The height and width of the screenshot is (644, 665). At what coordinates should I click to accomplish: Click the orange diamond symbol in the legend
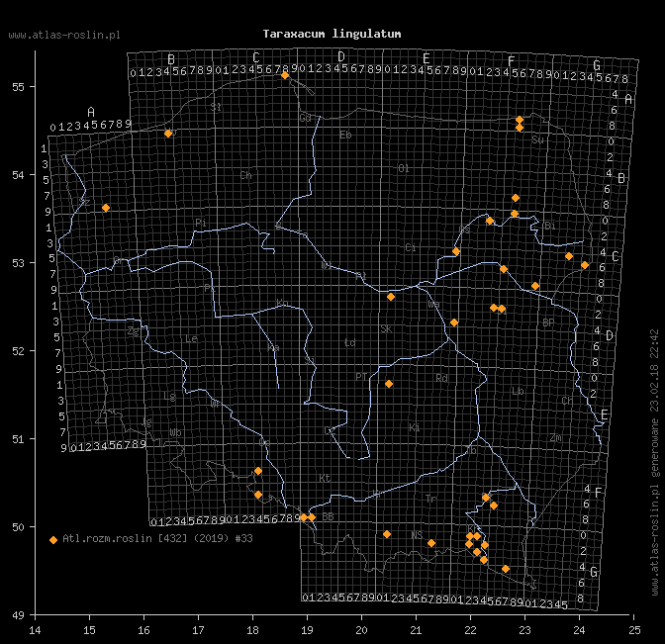(x=53, y=540)
